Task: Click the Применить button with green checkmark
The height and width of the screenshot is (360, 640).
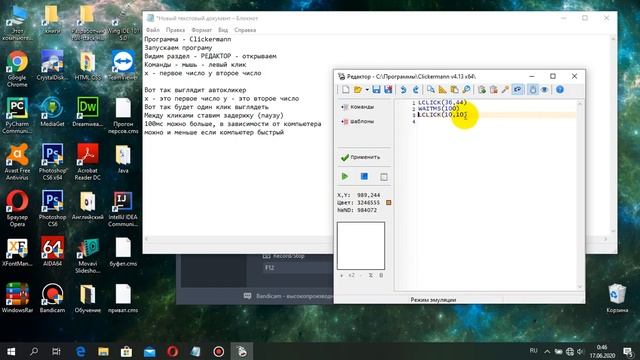Action: click(x=360, y=157)
